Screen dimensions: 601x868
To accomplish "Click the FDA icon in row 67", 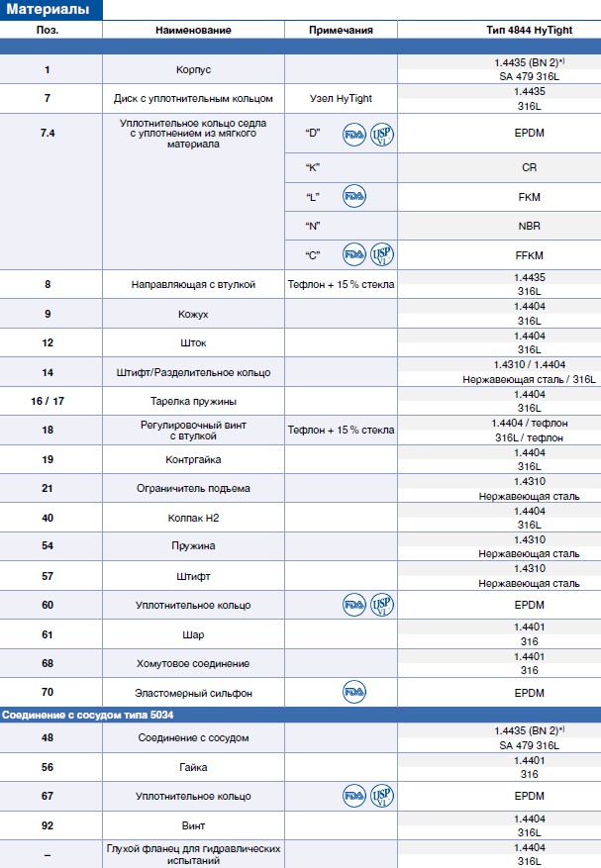I will (x=353, y=796).
